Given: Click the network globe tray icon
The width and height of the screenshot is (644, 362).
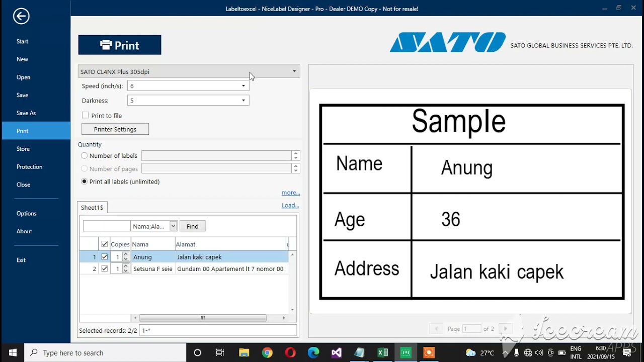Looking at the screenshot, I should (528, 353).
